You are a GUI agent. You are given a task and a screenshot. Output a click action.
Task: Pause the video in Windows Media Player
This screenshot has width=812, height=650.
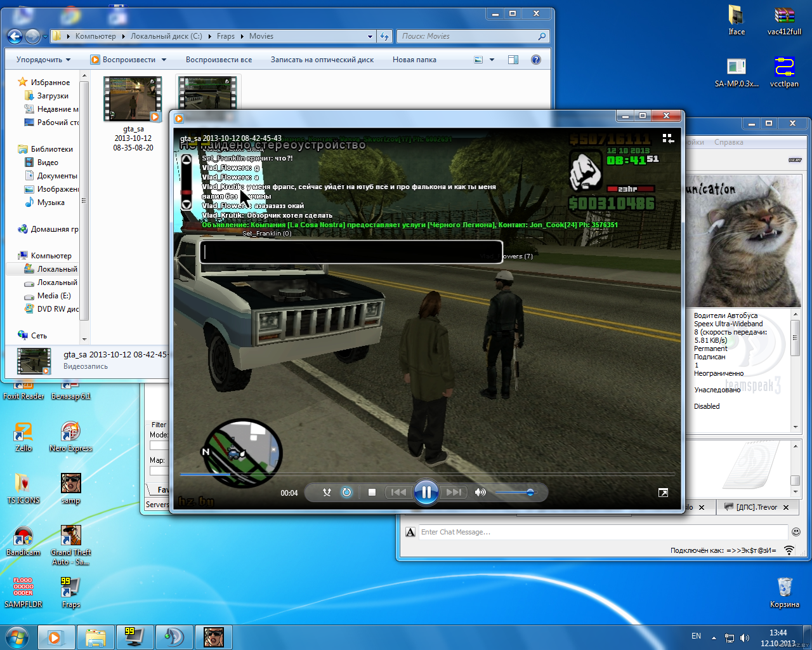[426, 492]
